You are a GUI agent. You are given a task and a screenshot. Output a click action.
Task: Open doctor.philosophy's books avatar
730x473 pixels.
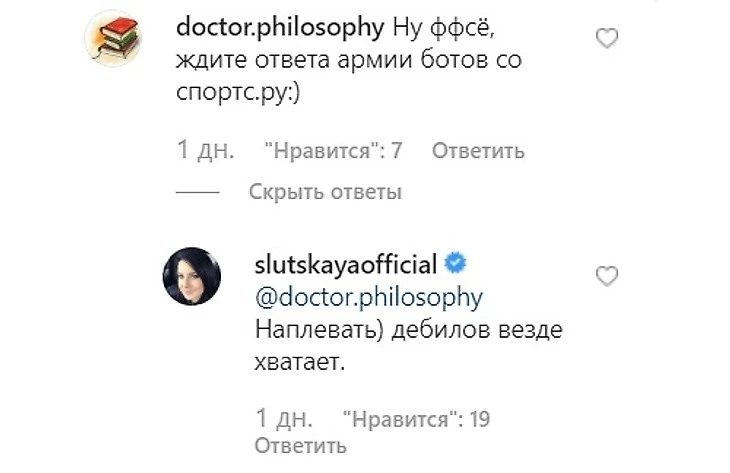coord(111,39)
